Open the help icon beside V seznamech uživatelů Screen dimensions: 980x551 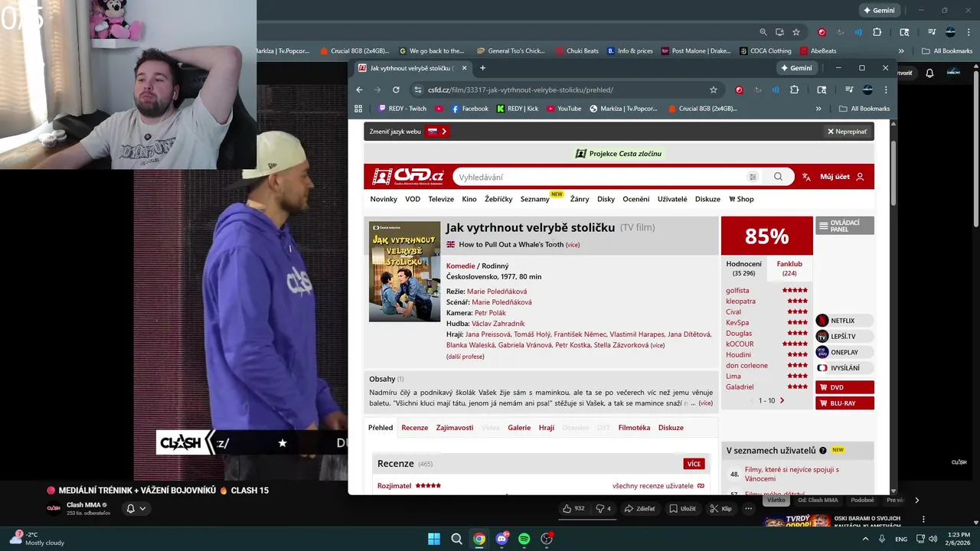[823, 451]
